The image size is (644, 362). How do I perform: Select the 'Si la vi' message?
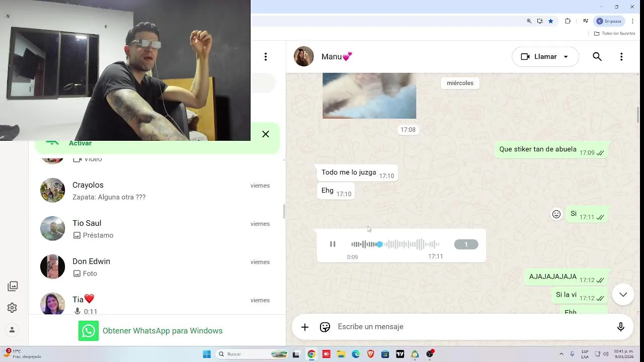(580, 296)
